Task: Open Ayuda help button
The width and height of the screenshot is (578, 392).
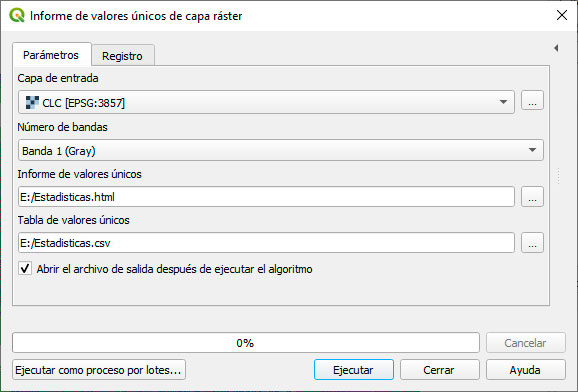Action: click(x=525, y=370)
